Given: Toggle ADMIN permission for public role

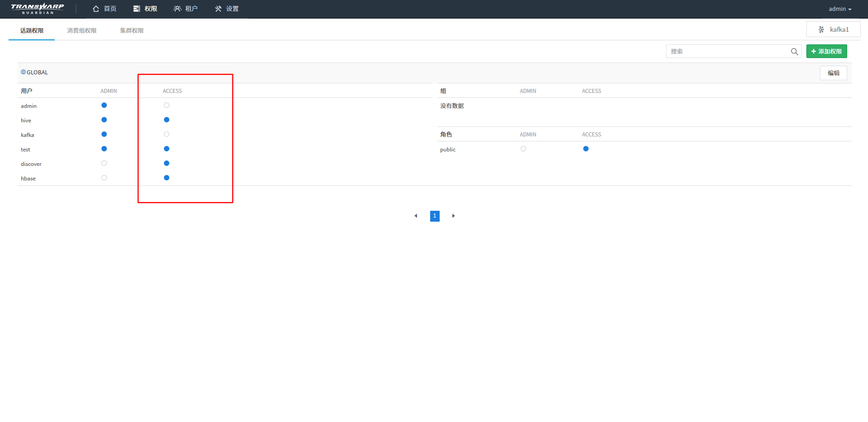Looking at the screenshot, I should (x=523, y=149).
